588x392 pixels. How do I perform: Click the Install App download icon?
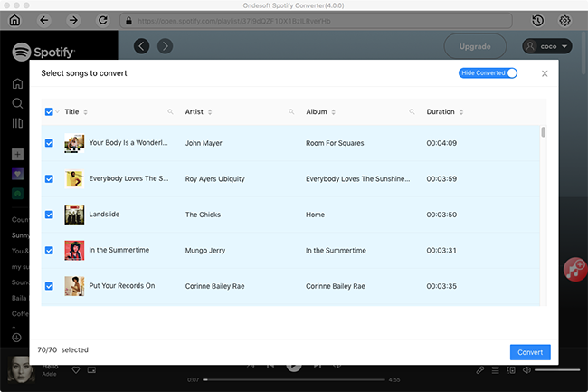(16, 338)
